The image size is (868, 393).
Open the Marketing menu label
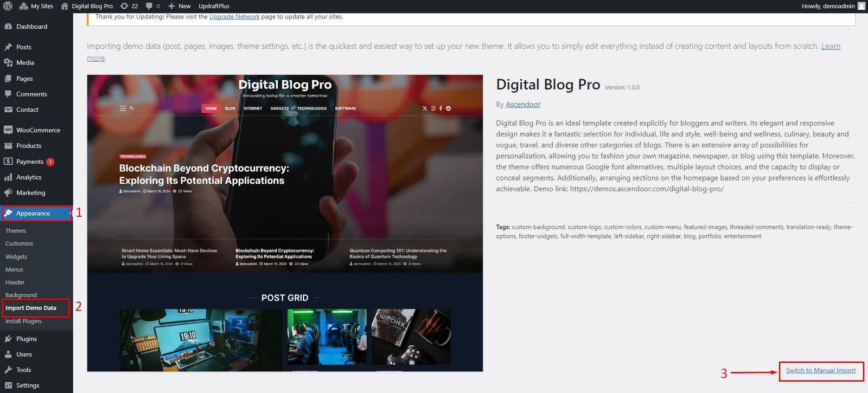tap(31, 192)
